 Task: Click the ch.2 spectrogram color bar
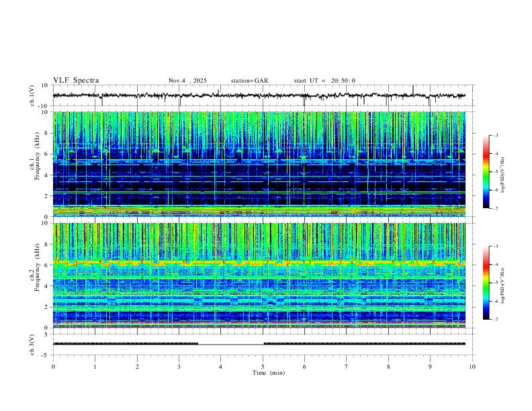coord(486,283)
